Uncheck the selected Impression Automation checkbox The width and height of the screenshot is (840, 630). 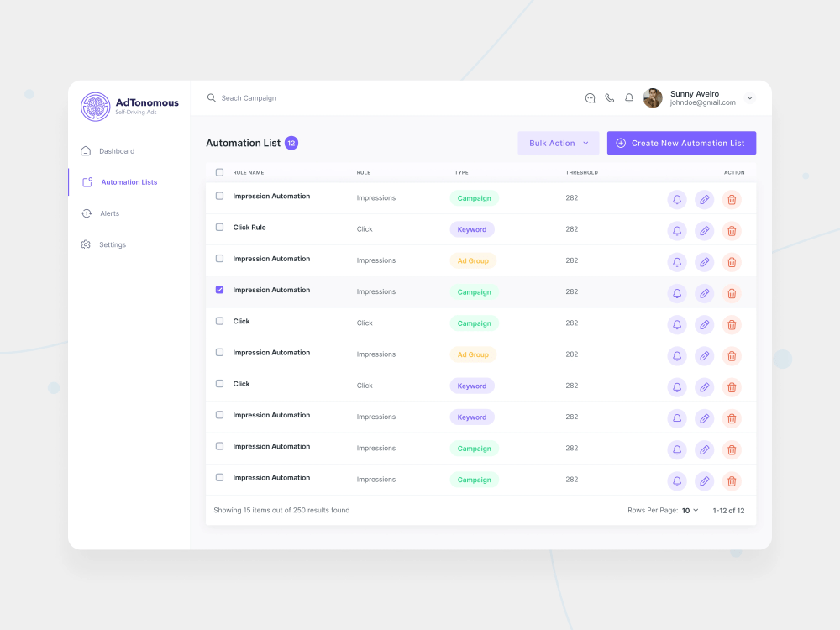coord(219,289)
